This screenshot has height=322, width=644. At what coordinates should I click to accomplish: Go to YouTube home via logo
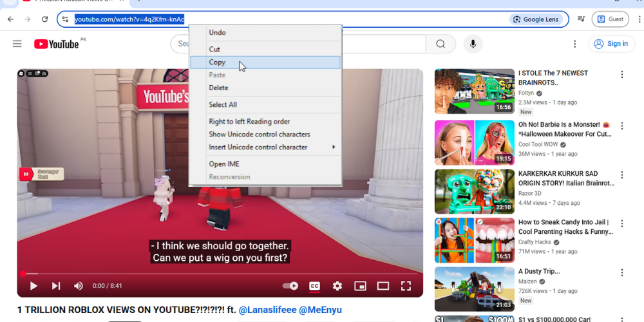pos(56,44)
